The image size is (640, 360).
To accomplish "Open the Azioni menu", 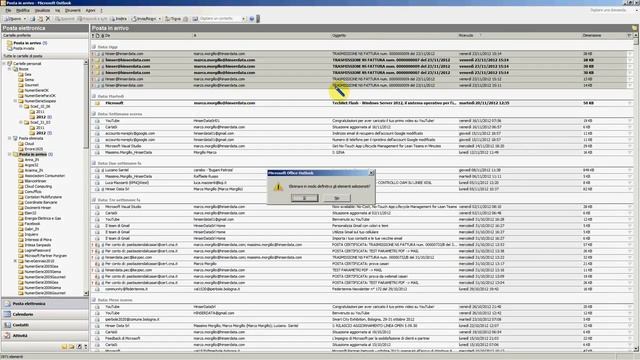I will click(90, 10).
